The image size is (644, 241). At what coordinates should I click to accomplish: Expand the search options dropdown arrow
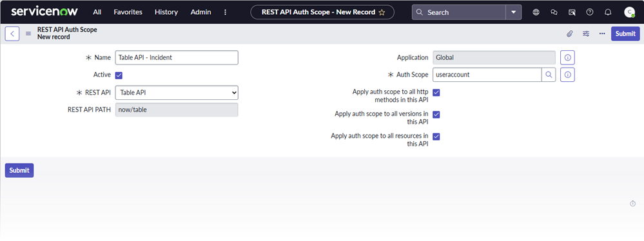[x=513, y=12]
